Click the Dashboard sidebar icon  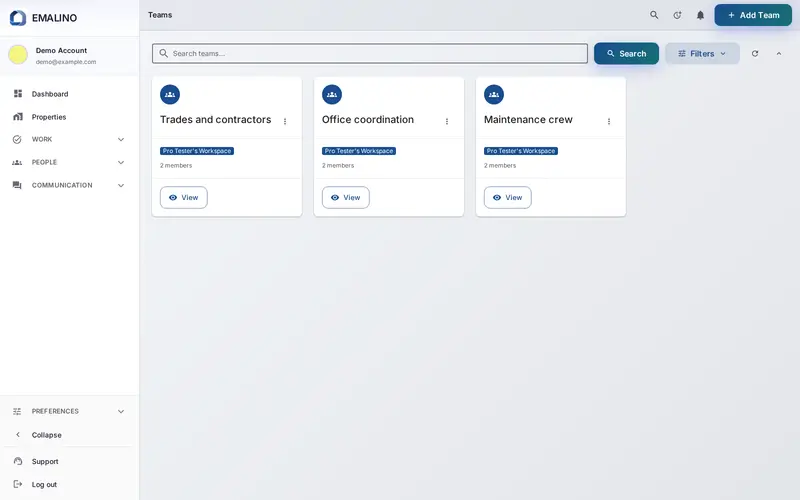point(18,93)
